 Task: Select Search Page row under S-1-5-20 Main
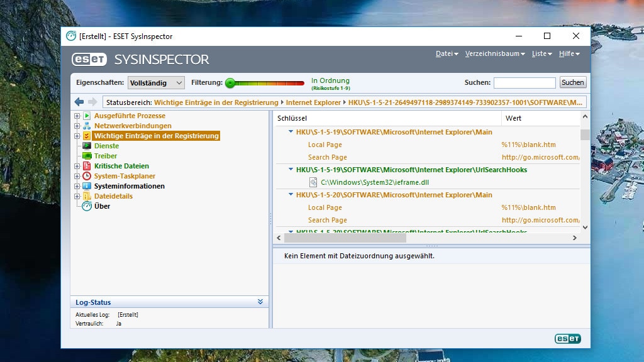[427, 220]
